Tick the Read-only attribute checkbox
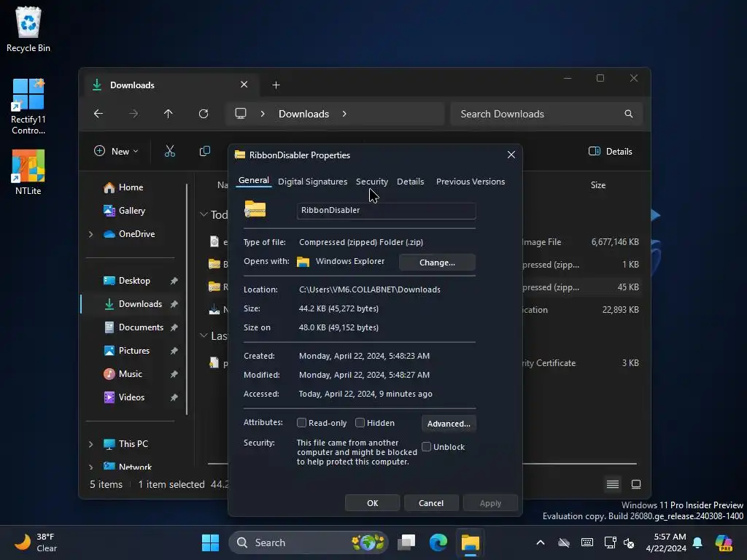747x560 pixels. point(301,423)
